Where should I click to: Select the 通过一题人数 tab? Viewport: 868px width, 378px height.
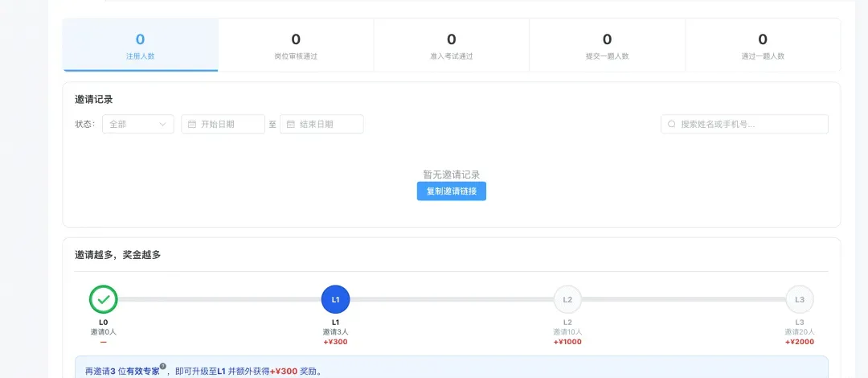(763, 45)
